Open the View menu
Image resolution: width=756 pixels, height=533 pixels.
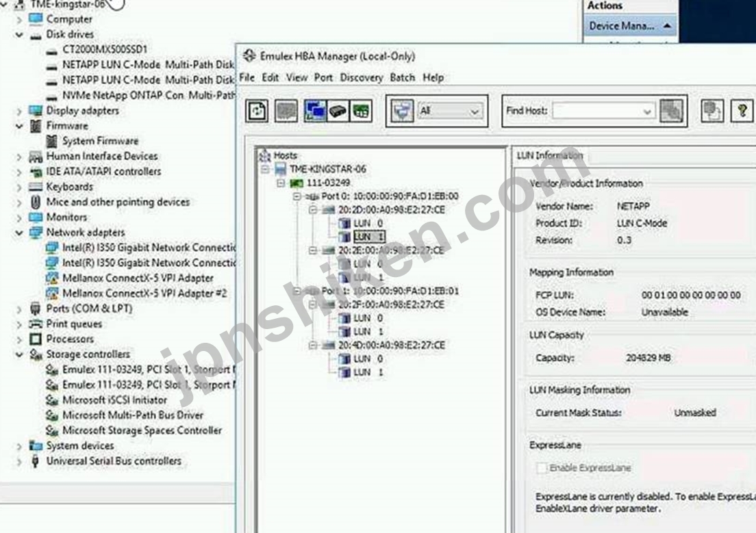click(x=297, y=77)
